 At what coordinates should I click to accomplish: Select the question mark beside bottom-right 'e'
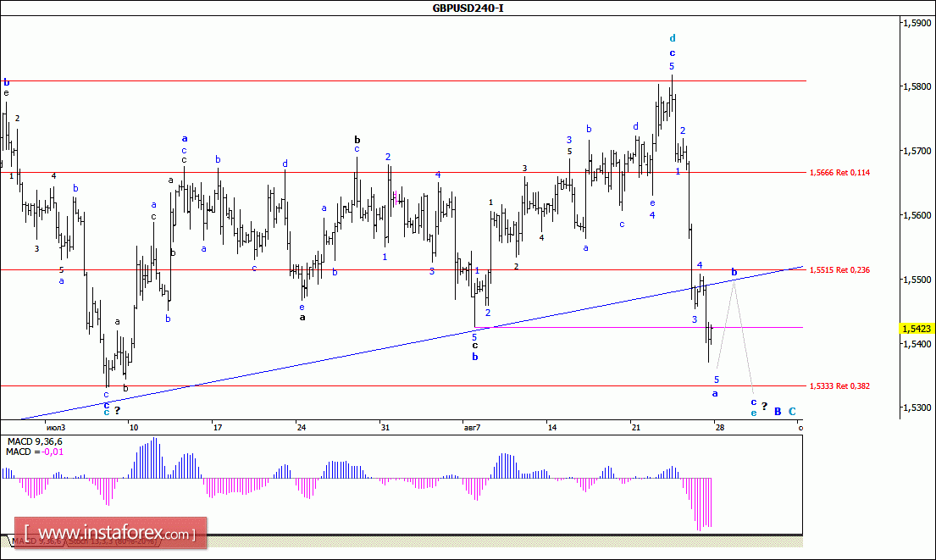point(764,406)
